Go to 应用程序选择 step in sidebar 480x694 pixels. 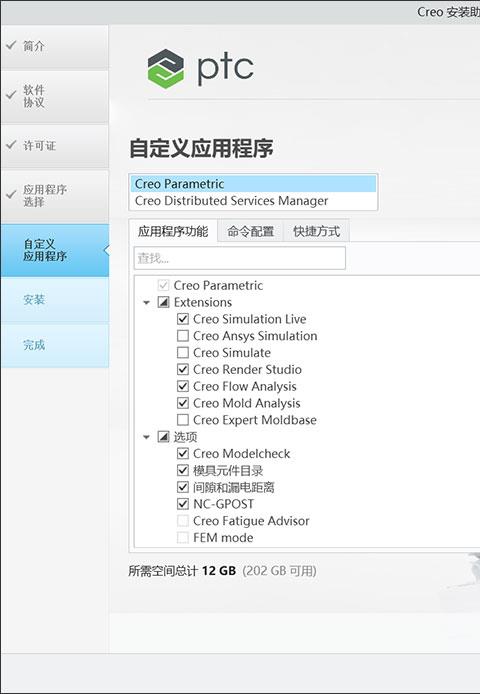click(x=54, y=196)
